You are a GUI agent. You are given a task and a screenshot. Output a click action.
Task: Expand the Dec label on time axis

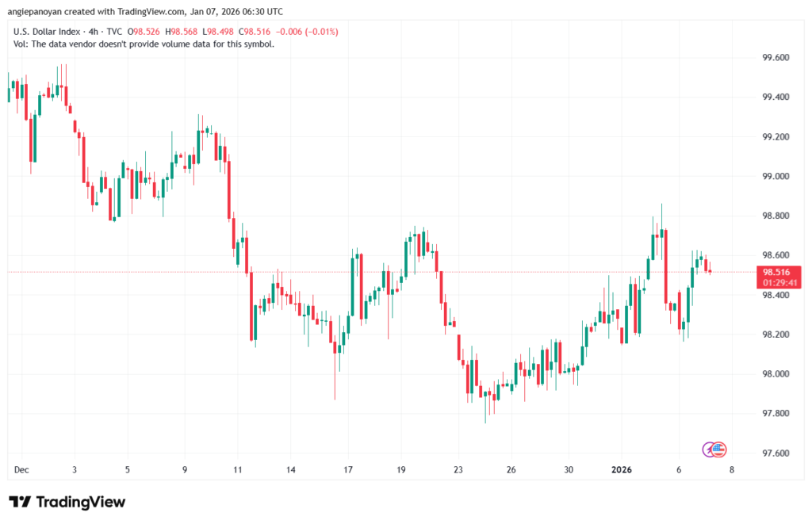pyautogui.click(x=21, y=469)
